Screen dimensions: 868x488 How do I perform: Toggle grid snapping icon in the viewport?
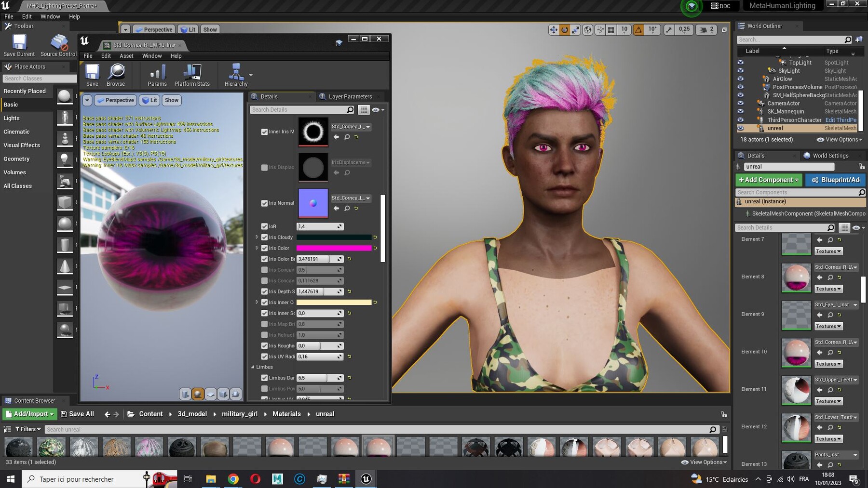tap(611, 30)
